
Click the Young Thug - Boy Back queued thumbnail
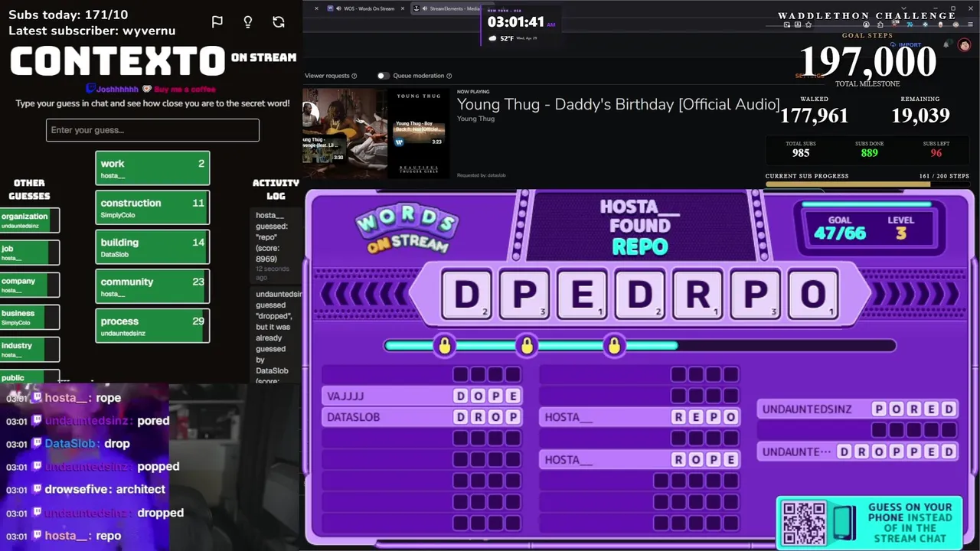(419, 134)
